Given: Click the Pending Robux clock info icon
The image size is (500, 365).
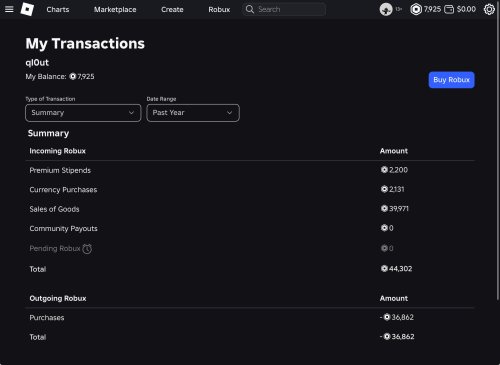Looking at the screenshot, I should [87, 249].
